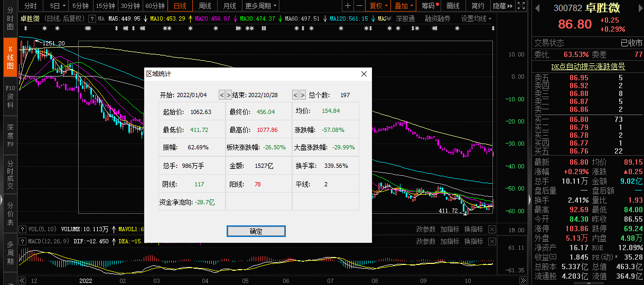This screenshot has width=644, height=285.
Task: Close the VOL indicator panel
Action: [492, 230]
